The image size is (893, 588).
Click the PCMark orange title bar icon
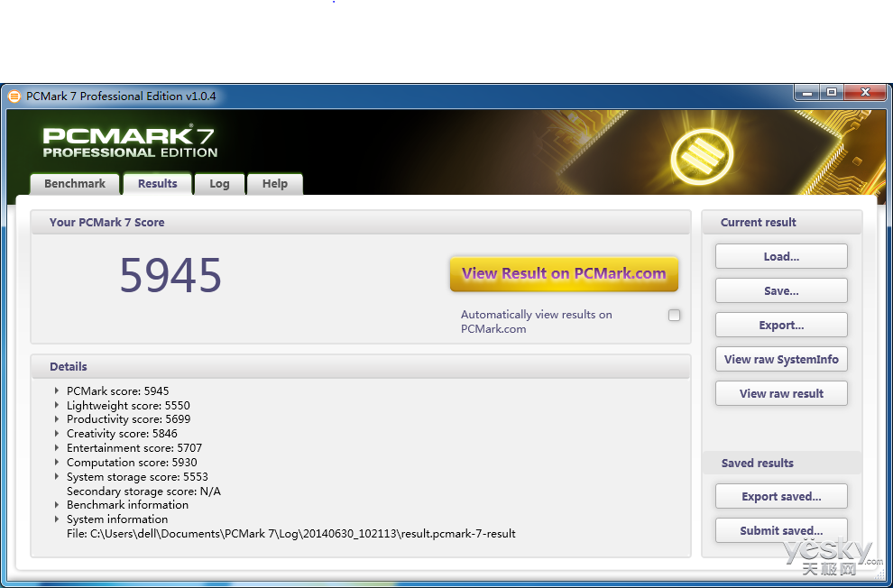pyautogui.click(x=14, y=96)
